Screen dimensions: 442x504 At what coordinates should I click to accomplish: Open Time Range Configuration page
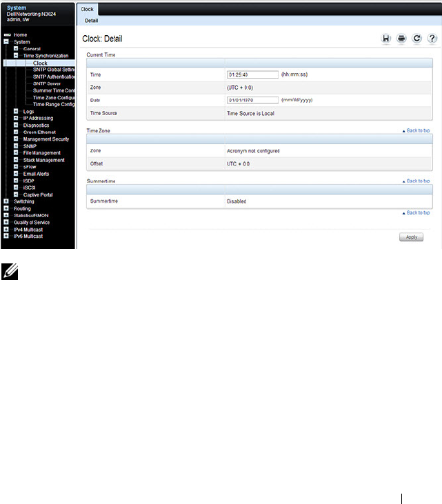(54, 104)
